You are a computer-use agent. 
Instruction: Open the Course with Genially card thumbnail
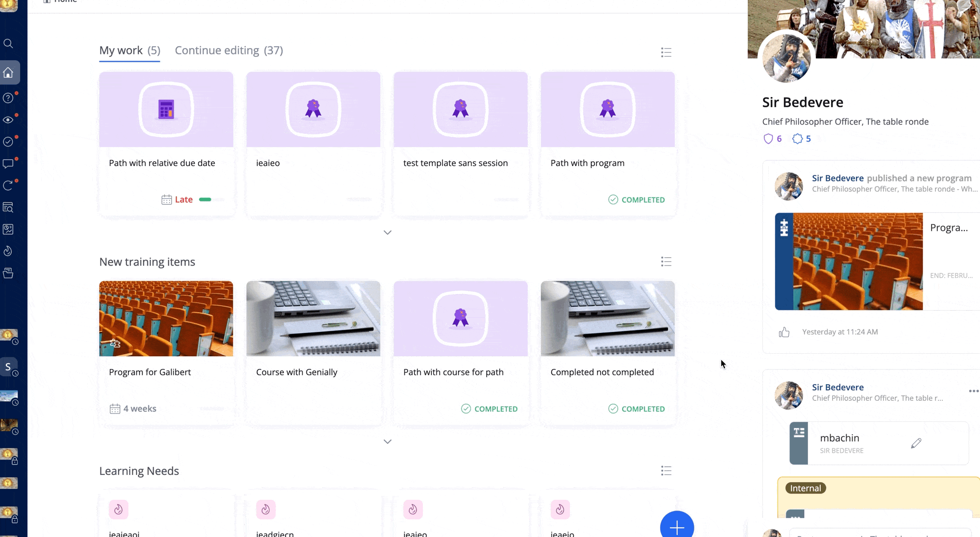pyautogui.click(x=313, y=318)
